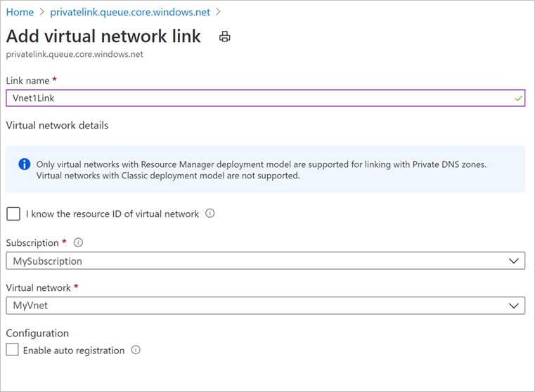Click the chevron after the privatelink breadcrumb
Viewport: 535px width, 392px height.
219,13
